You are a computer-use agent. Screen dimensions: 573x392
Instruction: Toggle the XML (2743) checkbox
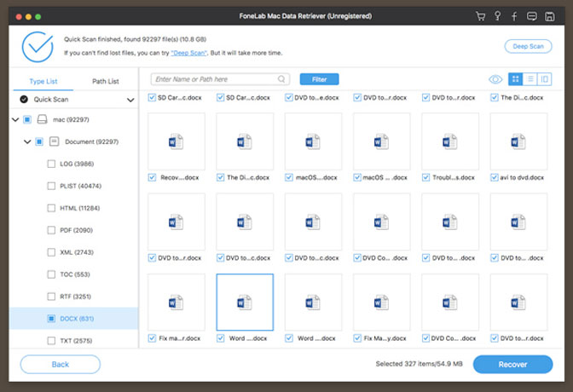coord(51,252)
